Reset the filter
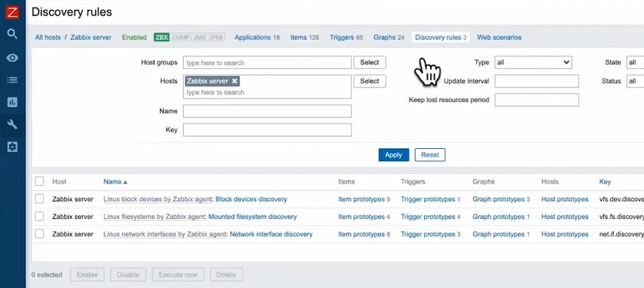 [430, 154]
